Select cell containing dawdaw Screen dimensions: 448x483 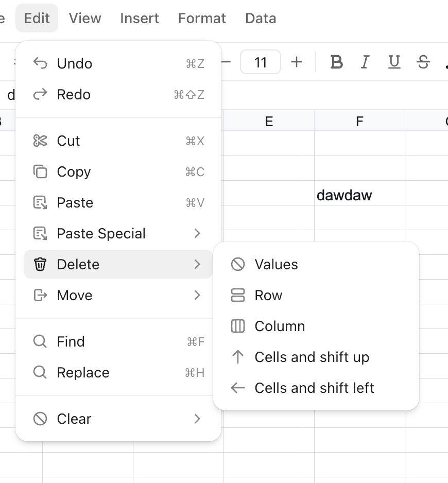359,193
